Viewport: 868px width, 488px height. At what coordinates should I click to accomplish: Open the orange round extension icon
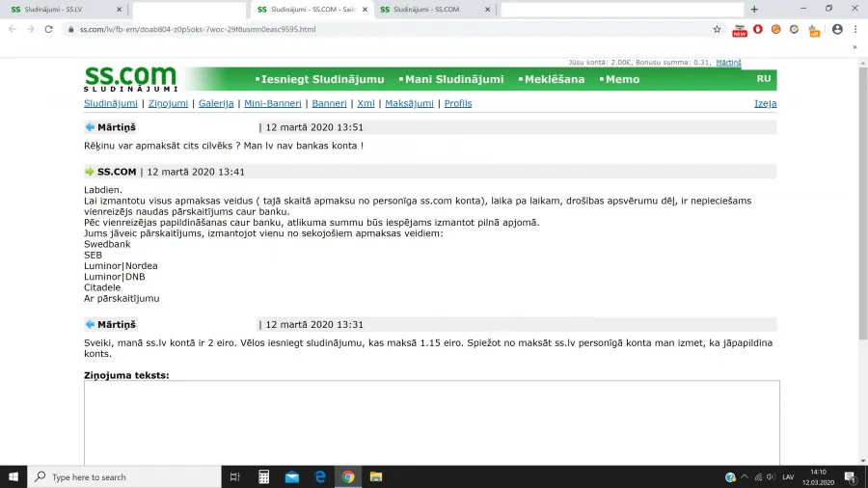(x=776, y=29)
